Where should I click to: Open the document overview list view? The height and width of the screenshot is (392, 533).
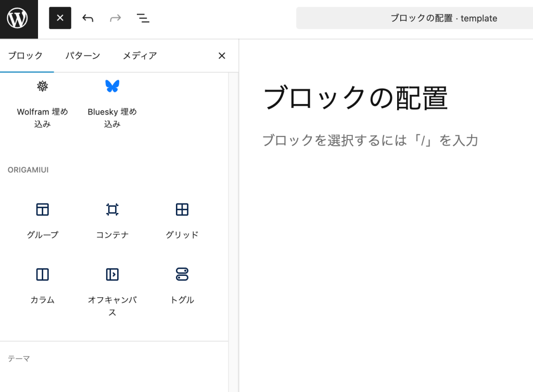143,18
